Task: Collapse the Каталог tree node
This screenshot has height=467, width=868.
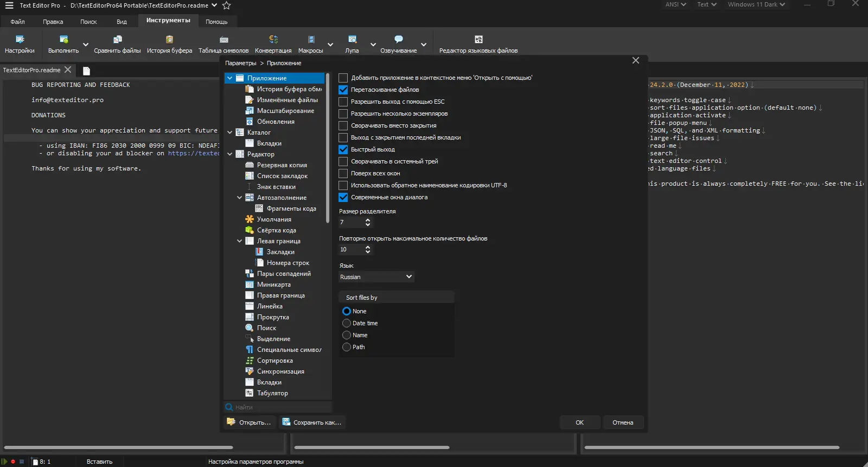Action: (x=230, y=132)
